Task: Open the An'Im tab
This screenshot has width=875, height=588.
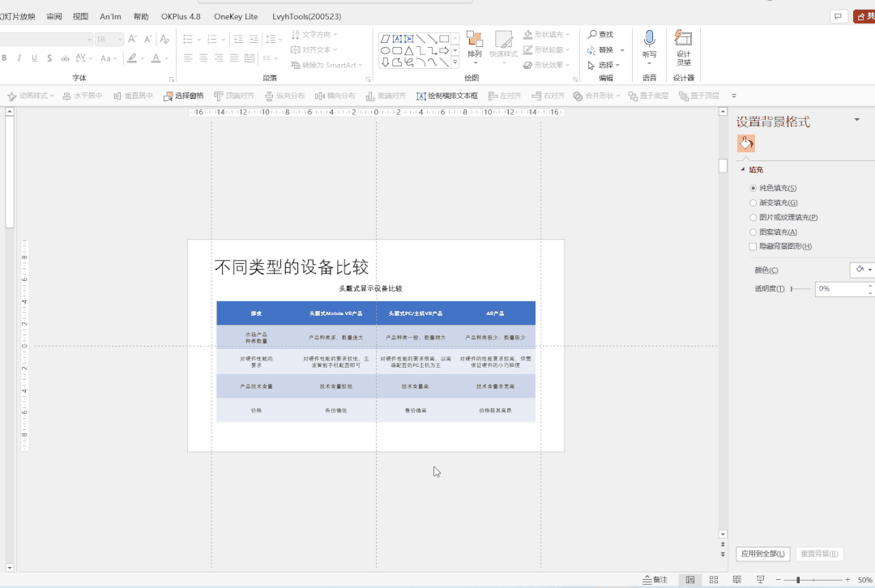Action: (x=110, y=17)
